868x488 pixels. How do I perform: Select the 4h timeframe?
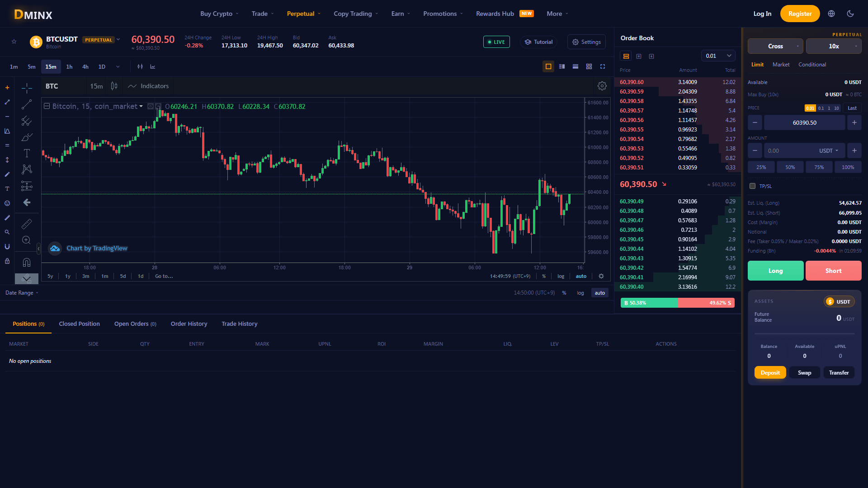[x=85, y=66]
